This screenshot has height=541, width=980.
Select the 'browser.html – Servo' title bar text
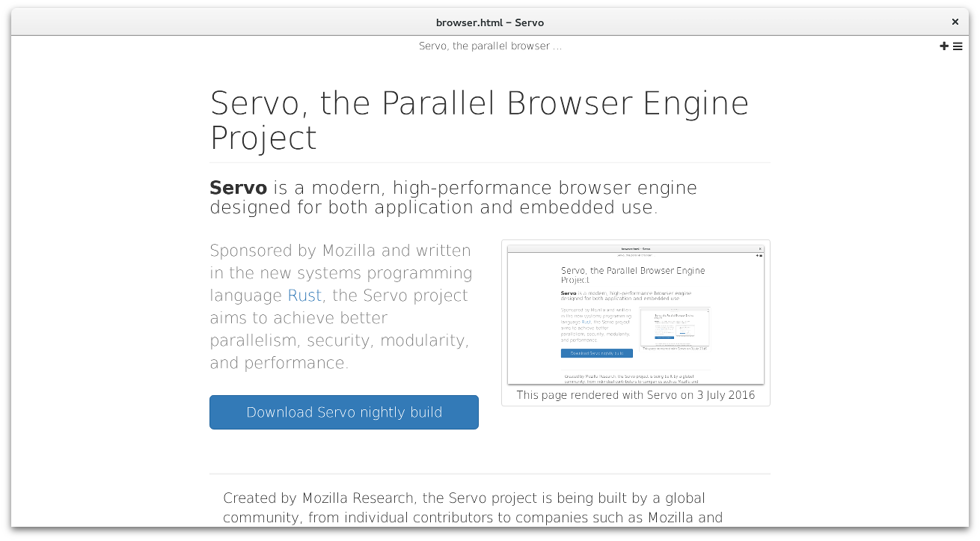point(490,22)
